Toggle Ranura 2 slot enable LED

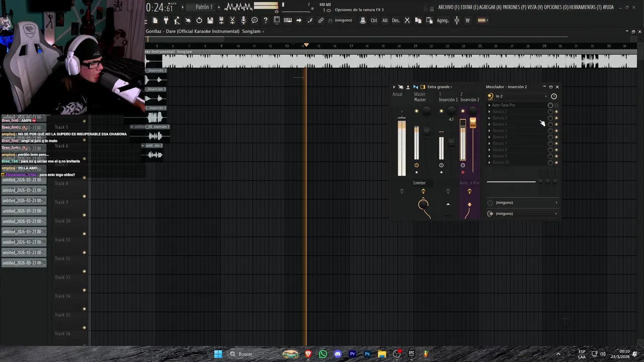coord(556,112)
